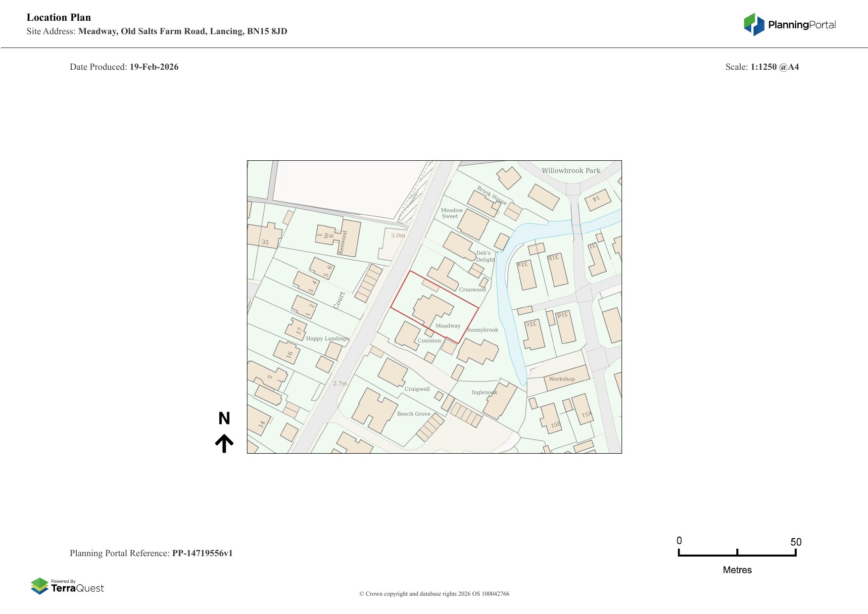Screen dimensions: 868x614
Task: Click the Kenwood building label
Action: click(x=342, y=242)
